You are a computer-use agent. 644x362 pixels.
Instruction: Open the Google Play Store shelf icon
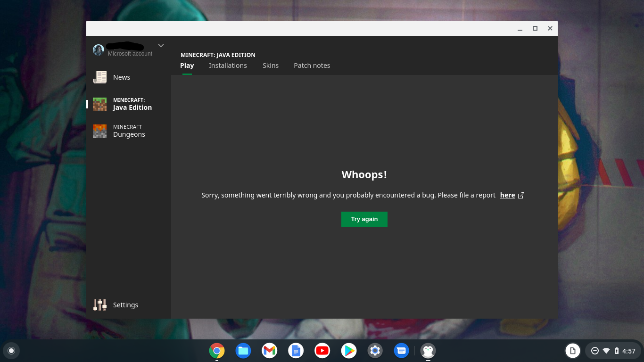tap(349, 351)
